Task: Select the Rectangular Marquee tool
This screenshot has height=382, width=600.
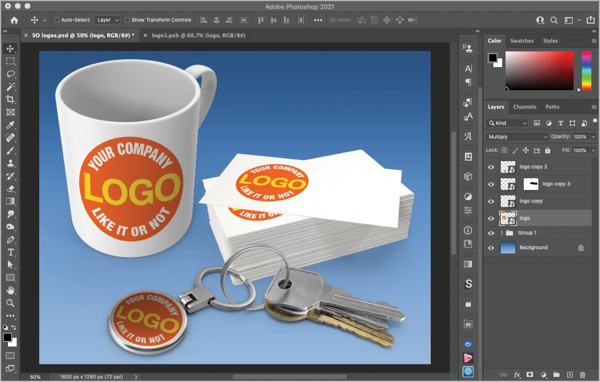Action: click(x=10, y=61)
